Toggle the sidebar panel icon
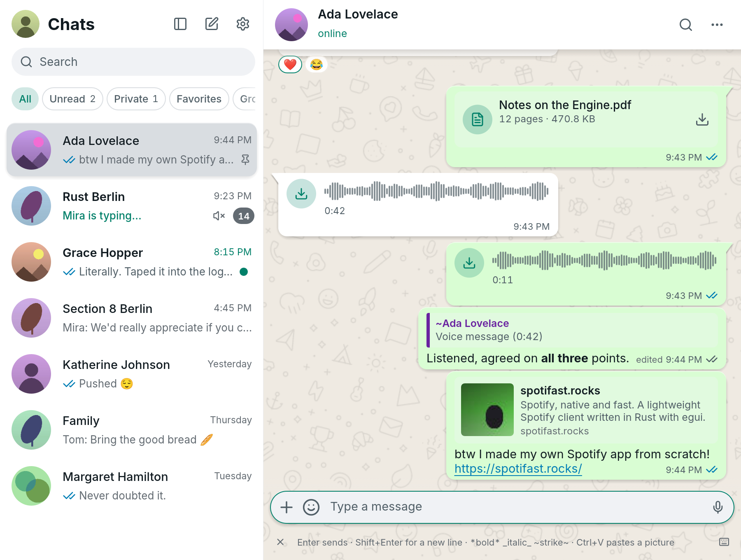 [180, 24]
